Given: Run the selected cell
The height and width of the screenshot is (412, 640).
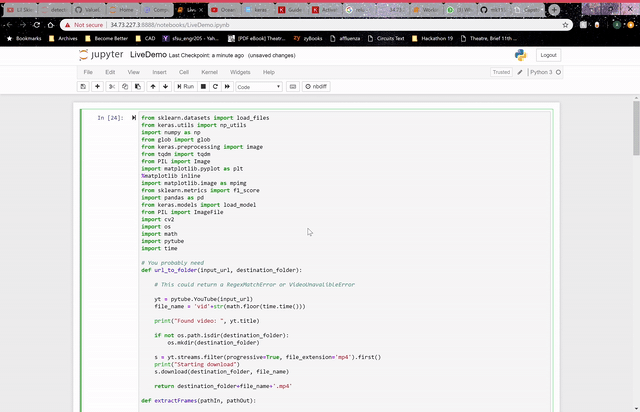Looking at the screenshot, I should tap(185, 87).
